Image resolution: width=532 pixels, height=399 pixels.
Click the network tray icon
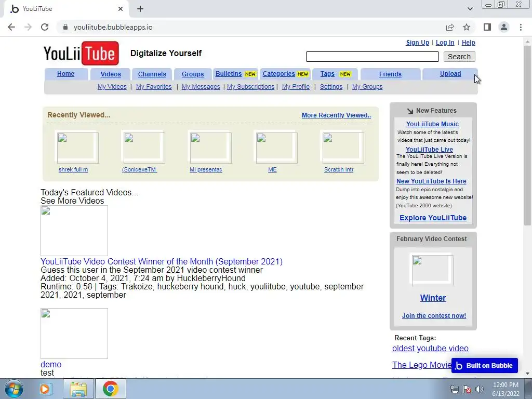click(454, 389)
